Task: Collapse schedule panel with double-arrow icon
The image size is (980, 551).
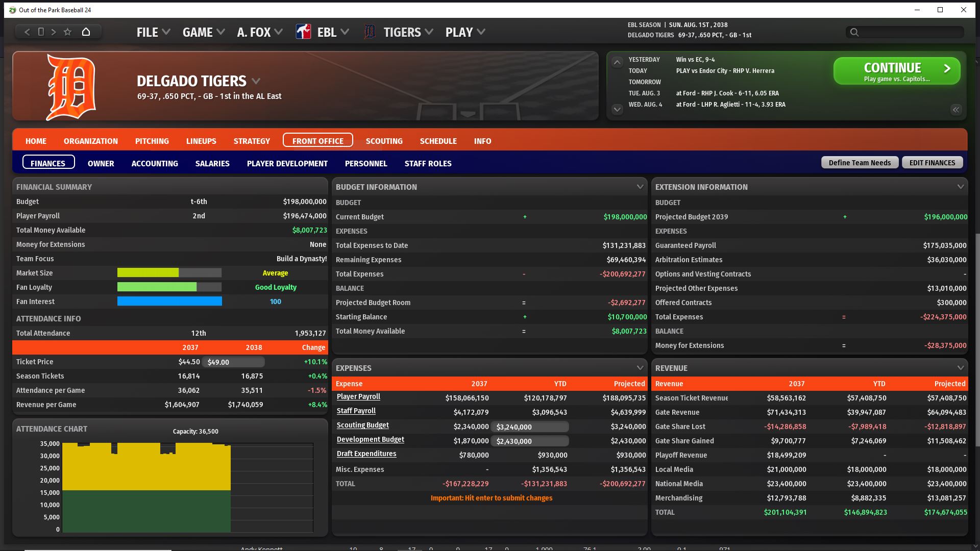Action: click(955, 110)
